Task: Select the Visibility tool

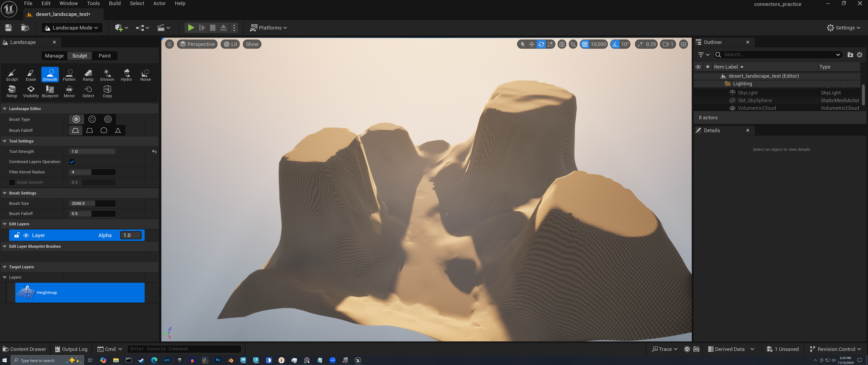Action: coord(31,92)
